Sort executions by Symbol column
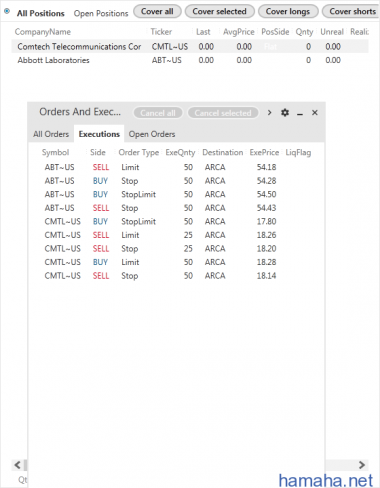Image resolution: width=380 pixels, height=488 pixels. (x=55, y=153)
